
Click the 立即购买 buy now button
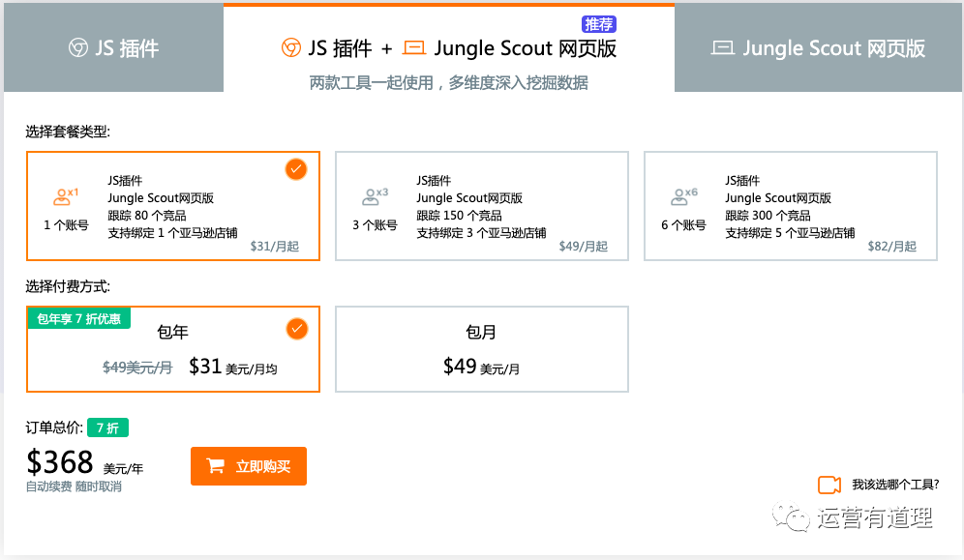[249, 466]
